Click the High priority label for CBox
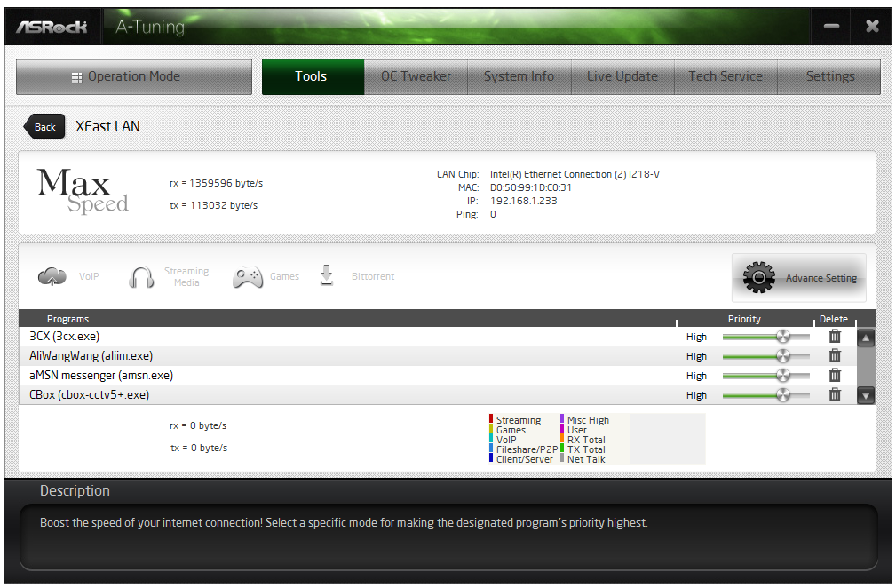Viewport: 896px width, 588px height. (696, 395)
